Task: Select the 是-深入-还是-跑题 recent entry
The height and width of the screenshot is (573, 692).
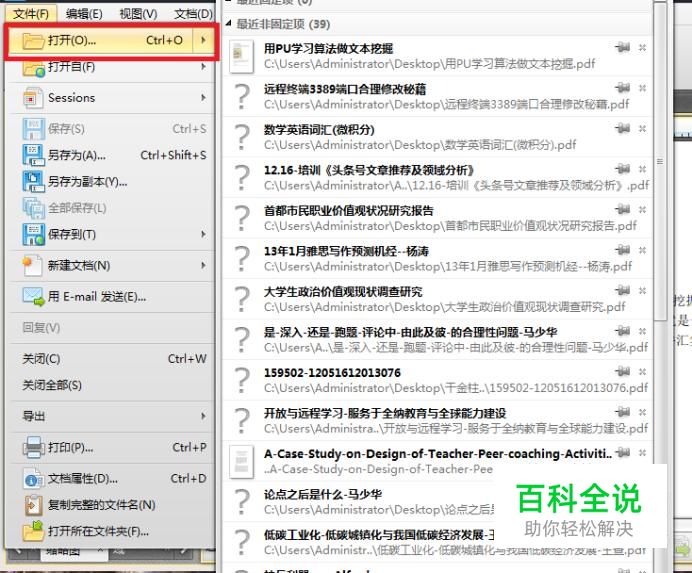Action: click(437, 340)
